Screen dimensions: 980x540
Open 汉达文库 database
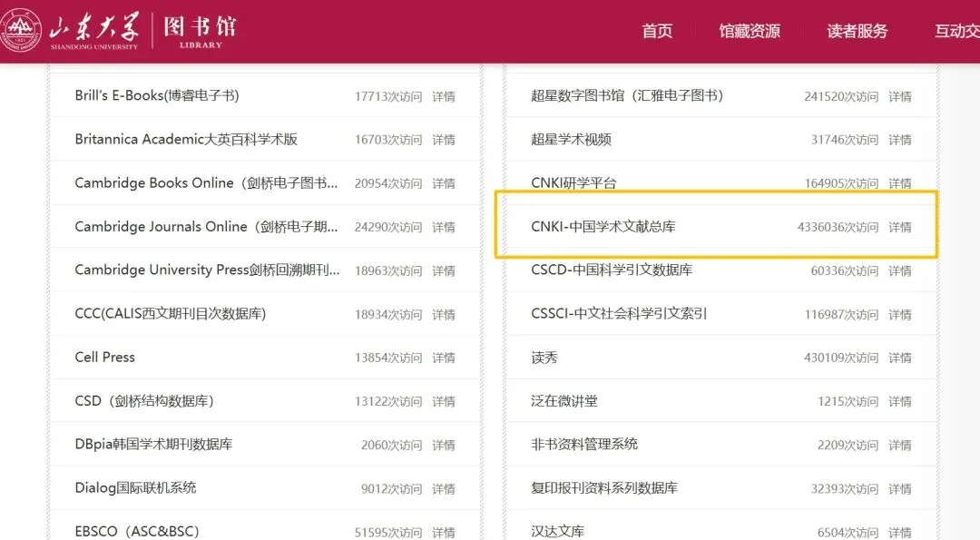(557, 531)
